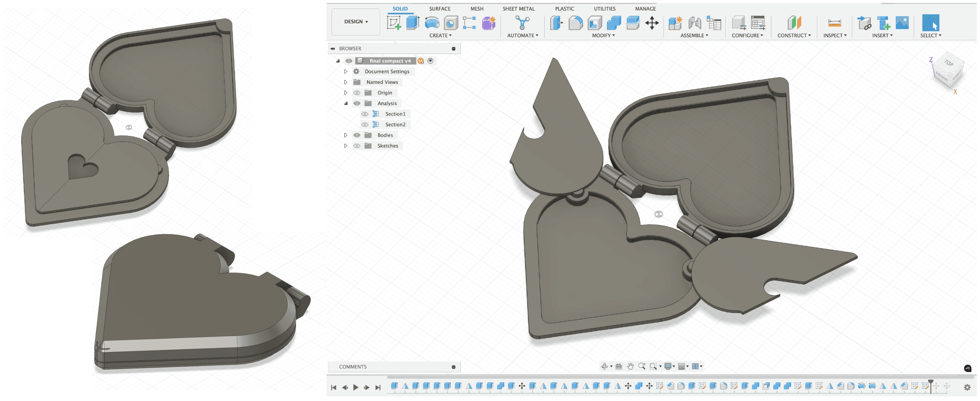980x401 pixels.
Task: Open the DESIGN workspace dropdown
Action: [x=356, y=22]
